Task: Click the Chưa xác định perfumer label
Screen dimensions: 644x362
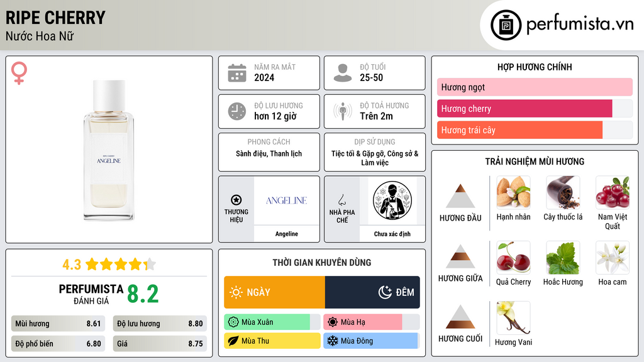Action: pyautogui.click(x=392, y=234)
